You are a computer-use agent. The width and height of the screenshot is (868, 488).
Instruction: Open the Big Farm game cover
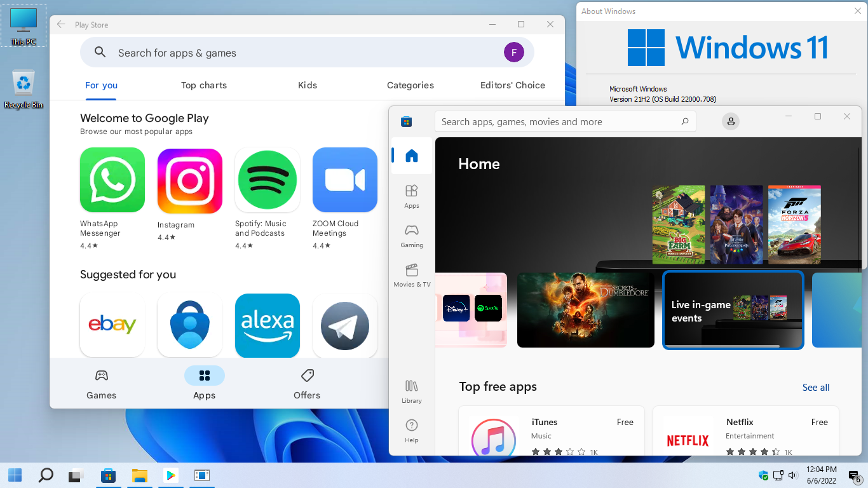tap(679, 224)
